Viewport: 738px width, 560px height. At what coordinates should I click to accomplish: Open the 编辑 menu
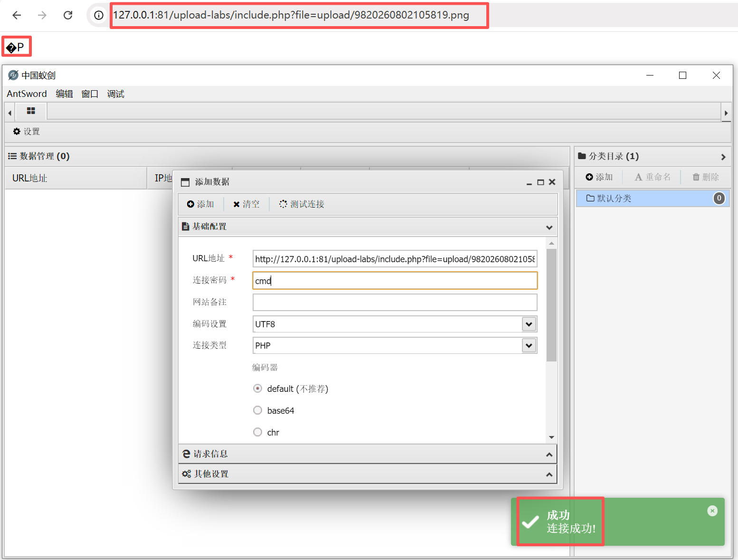64,94
